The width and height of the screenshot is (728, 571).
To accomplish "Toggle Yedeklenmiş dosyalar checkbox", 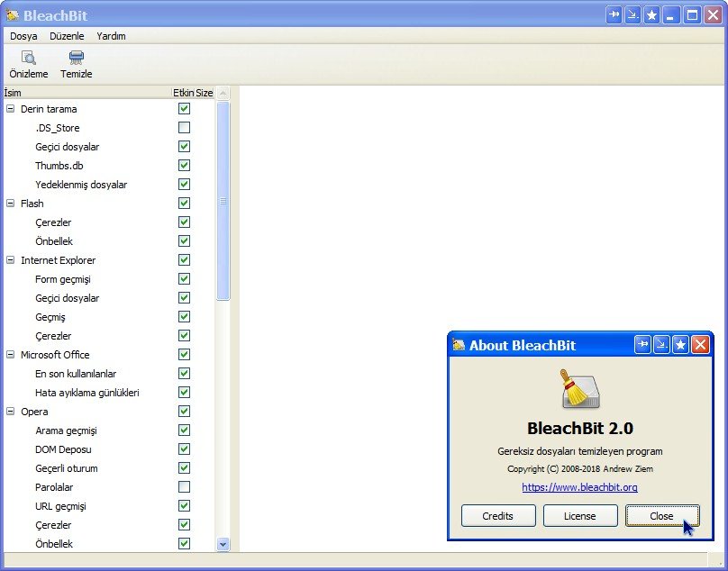I will tap(185, 185).
